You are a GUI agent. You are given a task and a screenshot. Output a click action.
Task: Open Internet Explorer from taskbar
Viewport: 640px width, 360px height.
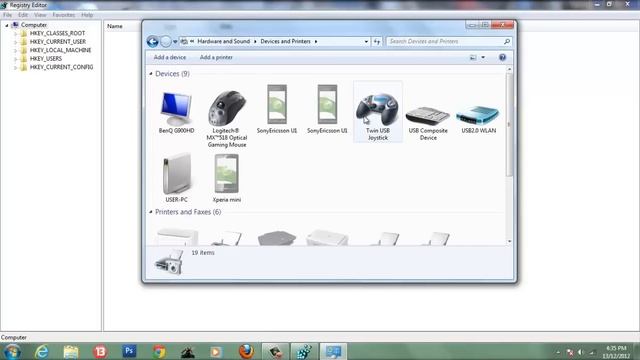coord(42,351)
